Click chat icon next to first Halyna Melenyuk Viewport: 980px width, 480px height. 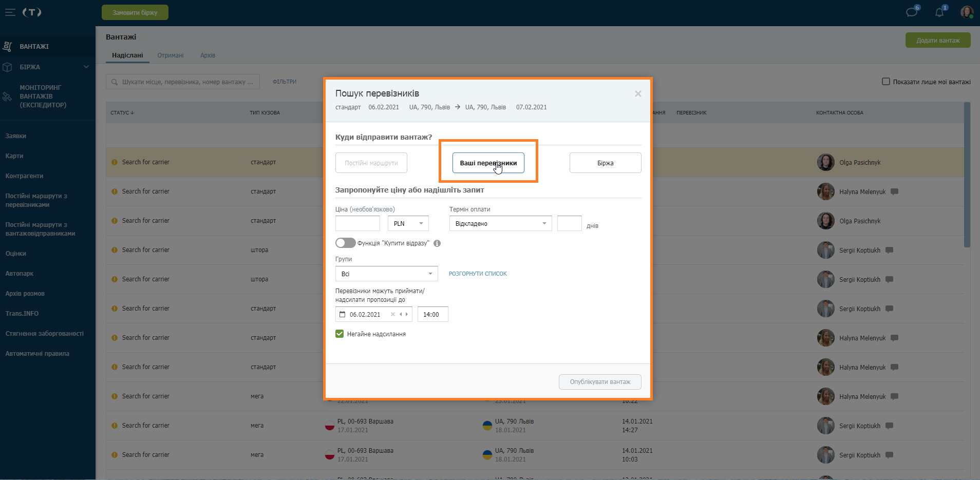pos(894,191)
